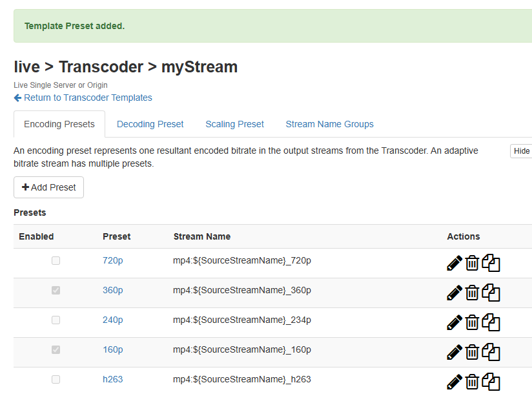Delete the 720p preset

(473, 263)
